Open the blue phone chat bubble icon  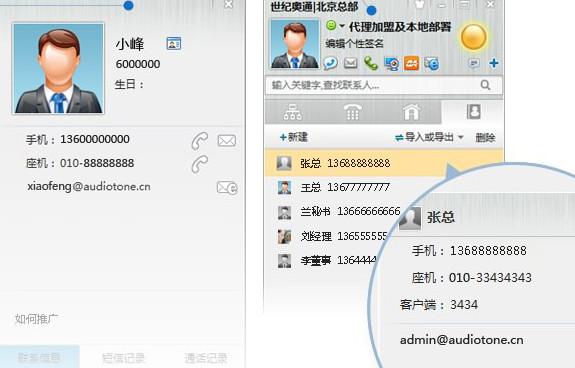(330, 63)
